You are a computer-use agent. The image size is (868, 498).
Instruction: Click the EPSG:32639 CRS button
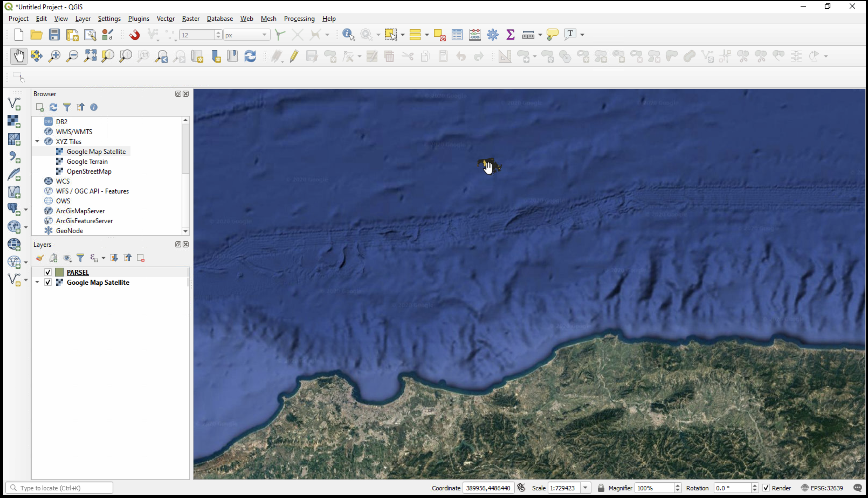(x=822, y=488)
